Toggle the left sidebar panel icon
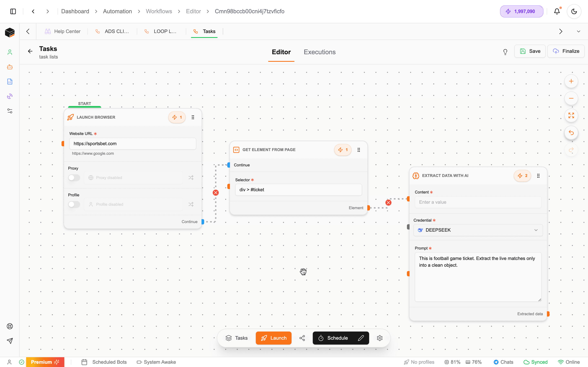The width and height of the screenshot is (588, 367). tap(13, 11)
